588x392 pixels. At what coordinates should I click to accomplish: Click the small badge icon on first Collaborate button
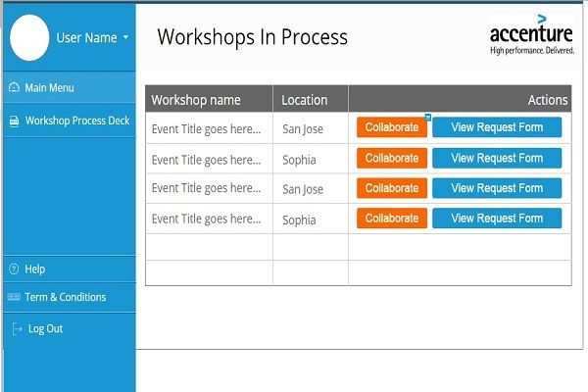point(427,118)
